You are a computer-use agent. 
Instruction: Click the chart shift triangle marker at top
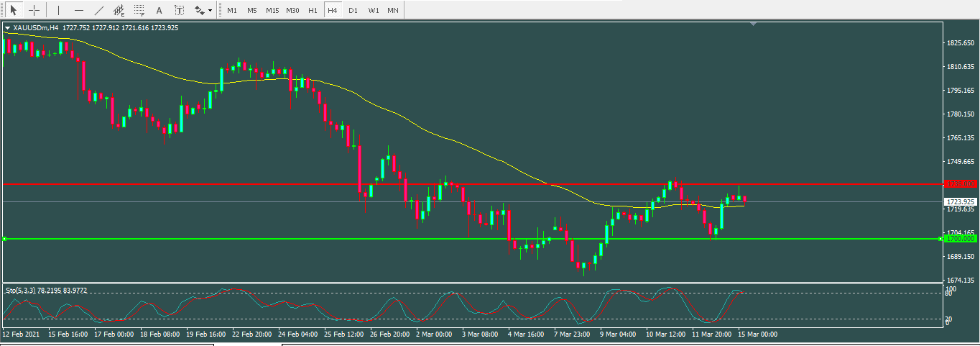[753, 24]
